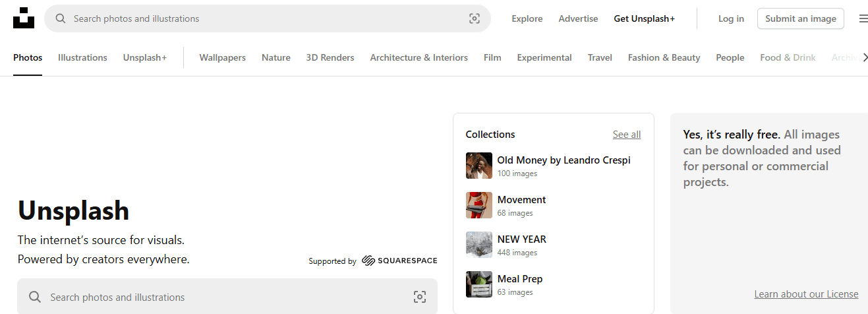
Task: Click the '63 images' count text
Action: 515,292
